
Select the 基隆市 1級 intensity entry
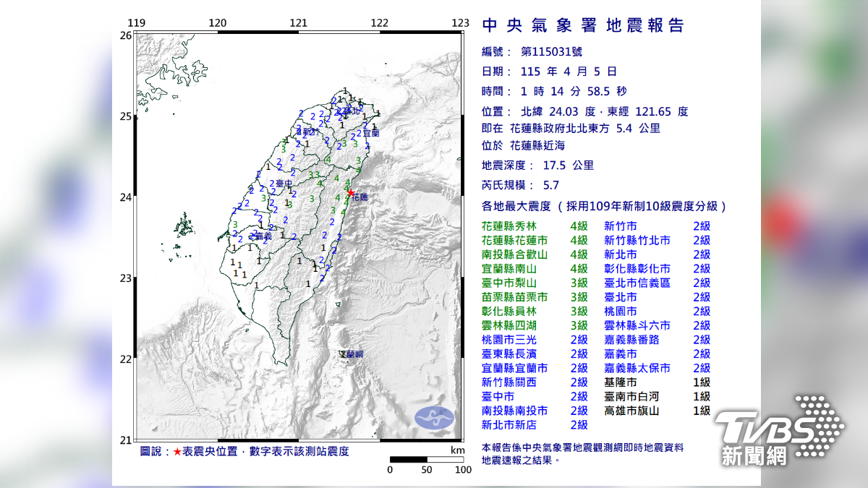click(x=657, y=382)
